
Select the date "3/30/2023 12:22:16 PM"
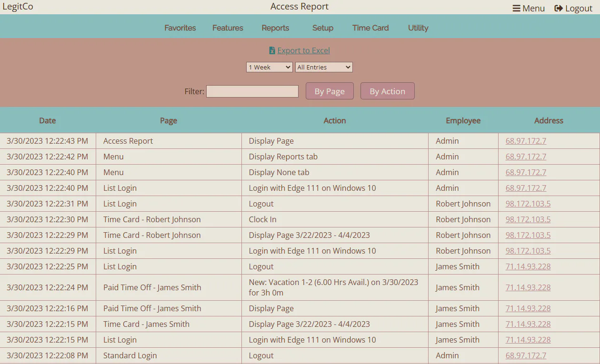coord(47,308)
